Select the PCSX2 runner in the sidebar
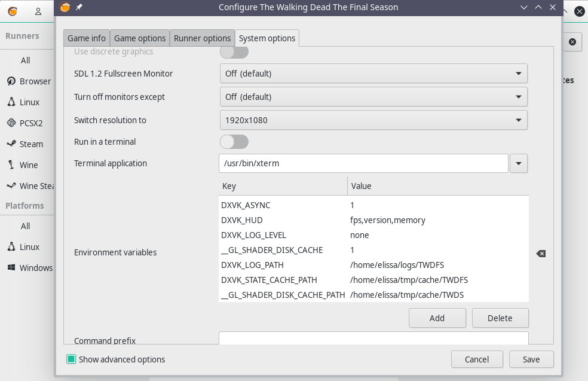The height and width of the screenshot is (381, 588). [24, 123]
